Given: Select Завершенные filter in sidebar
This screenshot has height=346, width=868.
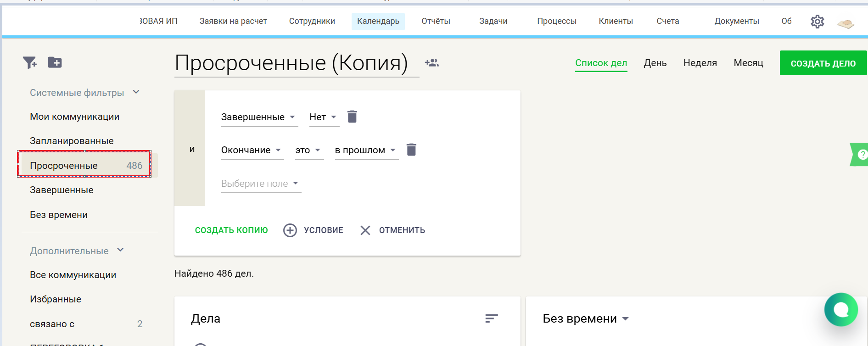Looking at the screenshot, I should pyautogui.click(x=62, y=190).
